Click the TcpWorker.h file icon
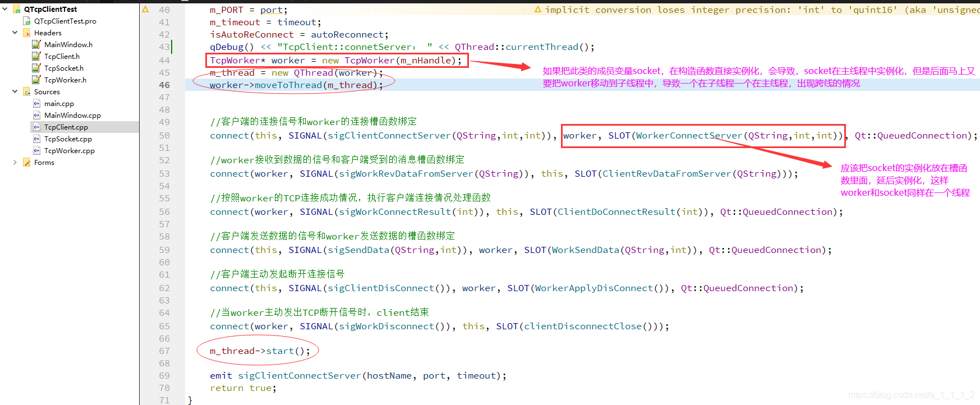This screenshot has height=405, width=980. (36, 80)
